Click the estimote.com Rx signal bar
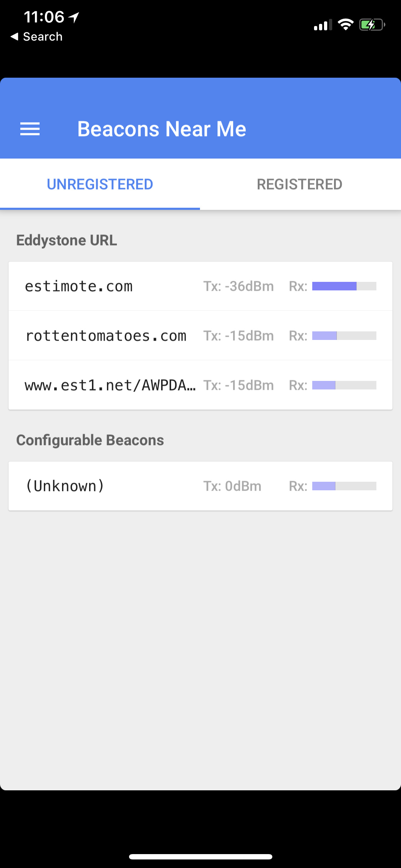The height and width of the screenshot is (868, 401). [344, 286]
